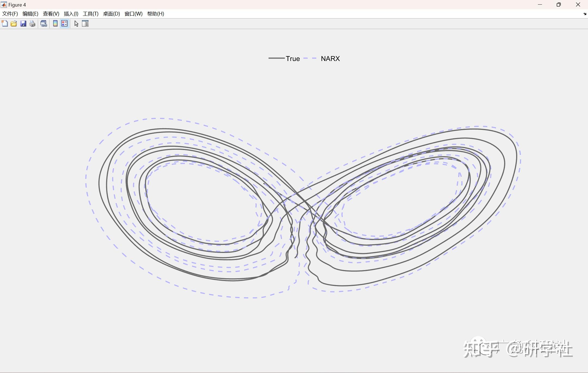
Task: Toggle the Insert Legend toolbar button
Action: point(65,24)
